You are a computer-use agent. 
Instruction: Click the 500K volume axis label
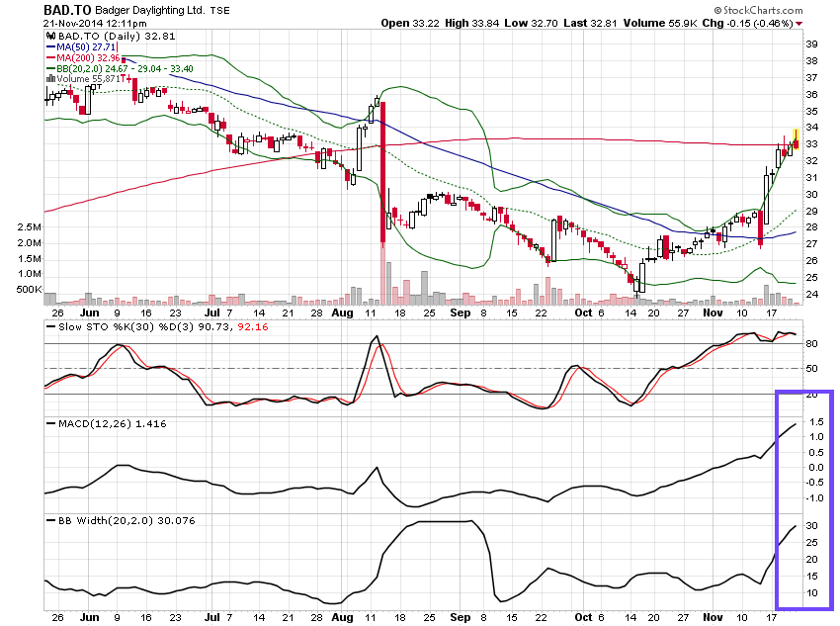coord(29,290)
